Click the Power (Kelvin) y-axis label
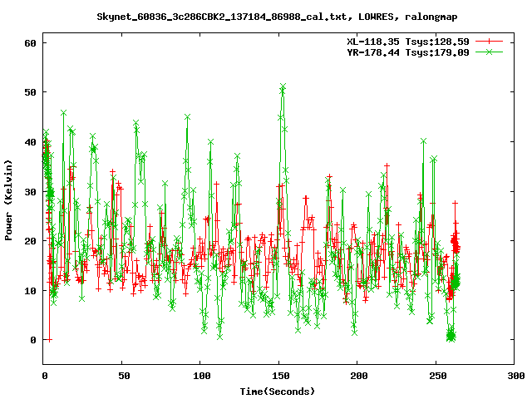This screenshot has height=399, width=532. (8, 200)
